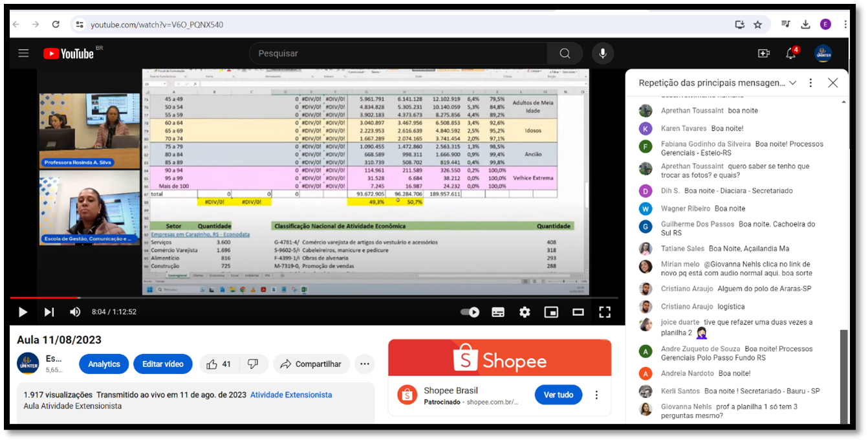Enable miniplayer mode
The image size is (868, 442).
click(x=551, y=312)
